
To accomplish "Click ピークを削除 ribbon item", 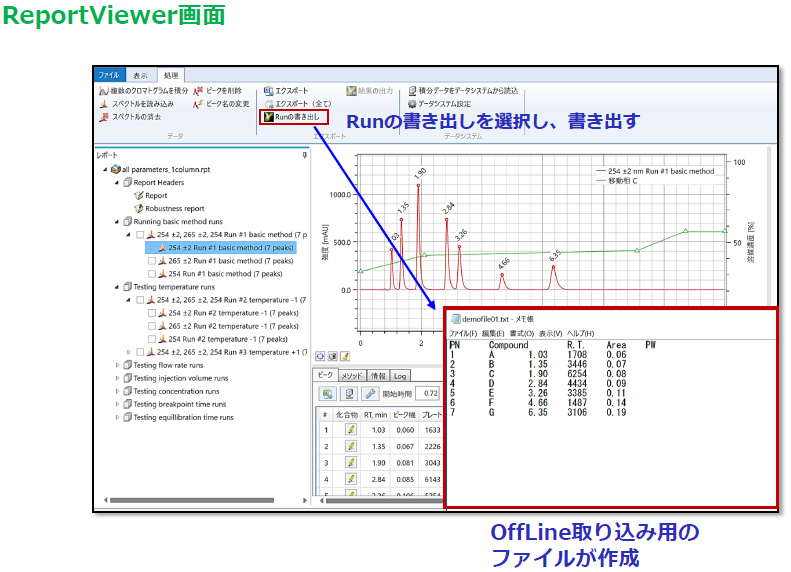I will click(x=218, y=91).
